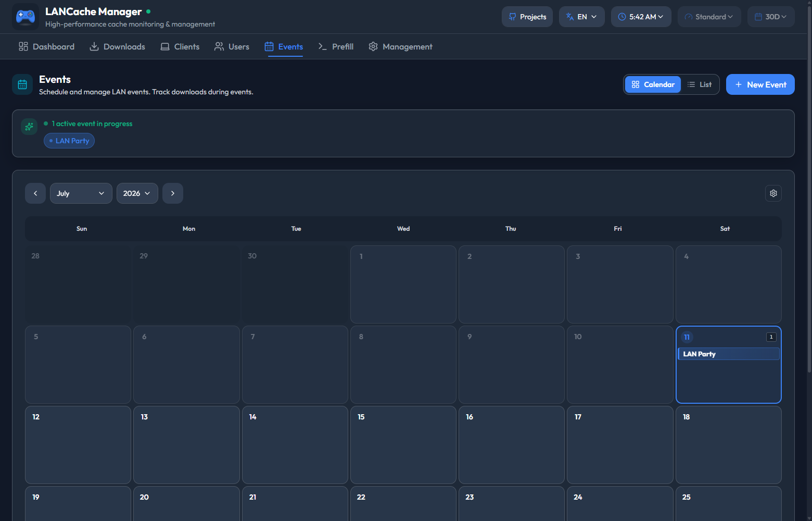Open the Prefill tab
The height and width of the screenshot is (521, 812).
pos(336,47)
